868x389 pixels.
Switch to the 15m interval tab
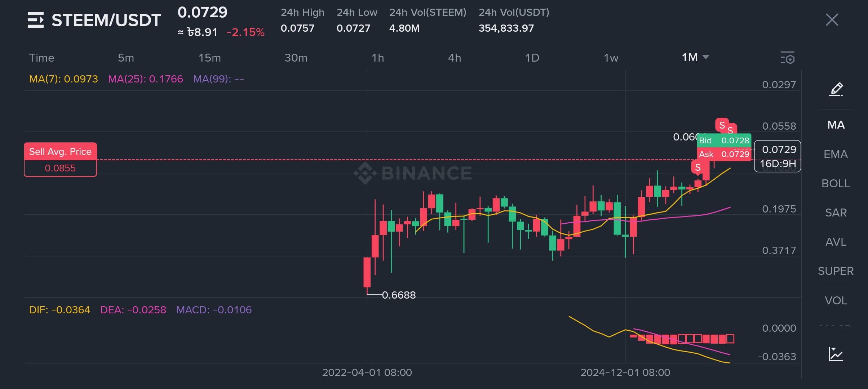tap(209, 58)
